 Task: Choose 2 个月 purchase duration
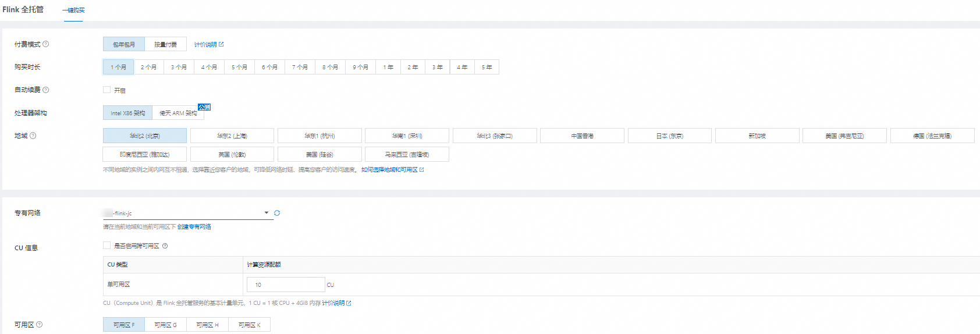[x=149, y=67]
